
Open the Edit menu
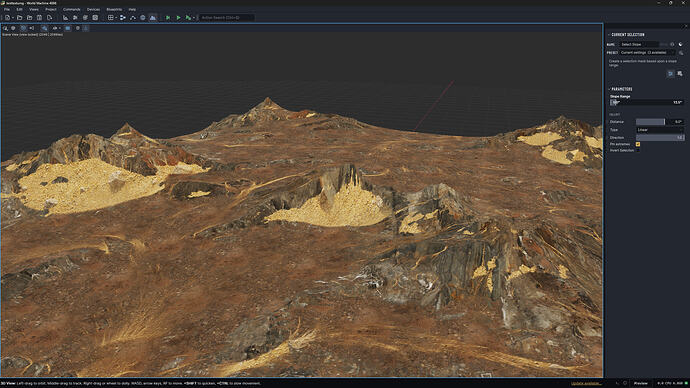click(x=19, y=9)
